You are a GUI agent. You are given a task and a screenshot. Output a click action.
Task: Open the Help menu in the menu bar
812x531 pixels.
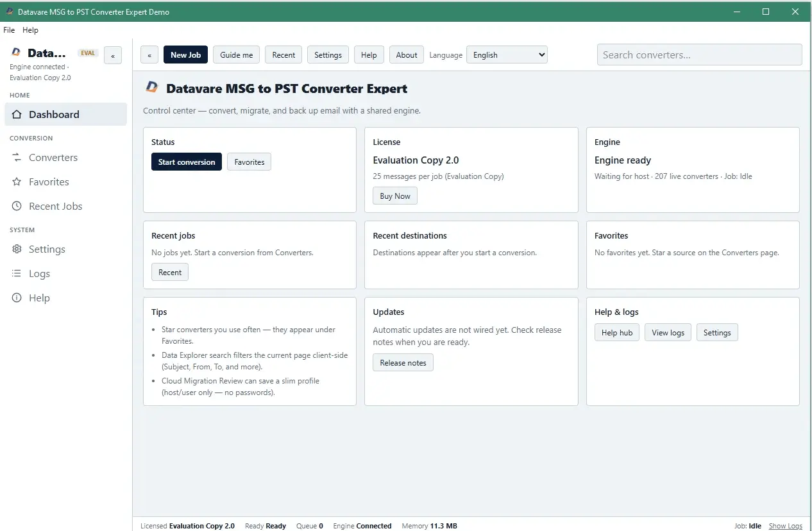click(x=30, y=29)
